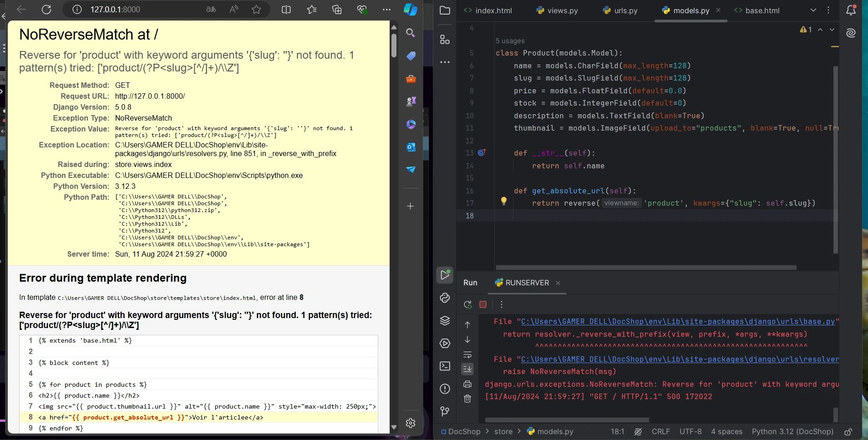Image resolution: width=868 pixels, height=440 pixels.
Task: Clear the run console with trash icon
Action: (x=467, y=399)
